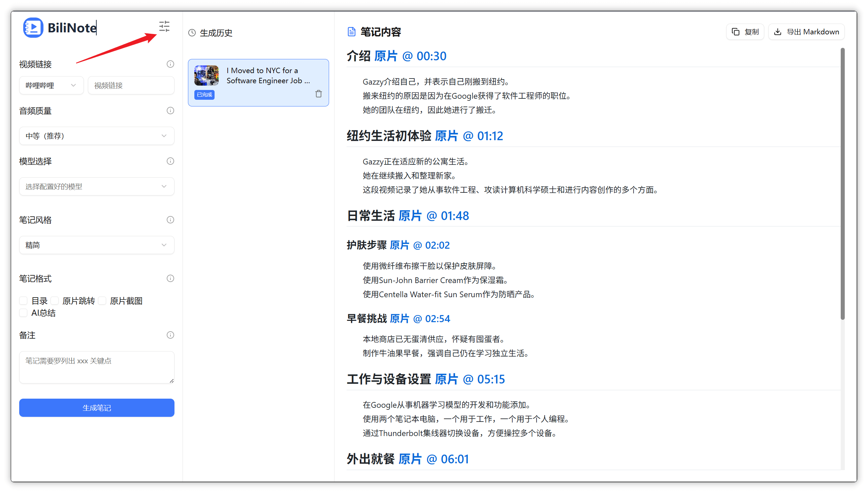The width and height of the screenshot is (868, 493).
Task: Click the 生成笔记 button
Action: click(x=96, y=408)
